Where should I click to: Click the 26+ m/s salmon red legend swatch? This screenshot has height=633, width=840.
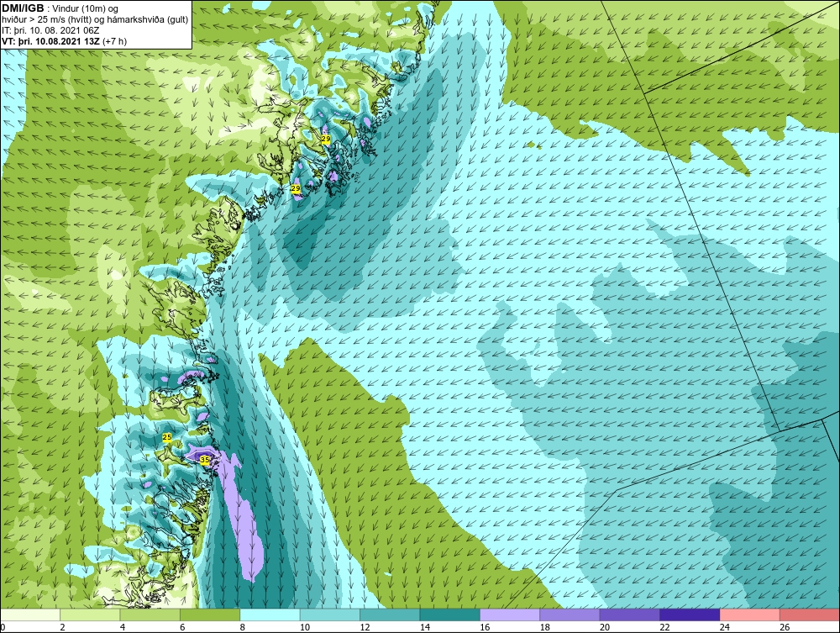[810, 615]
